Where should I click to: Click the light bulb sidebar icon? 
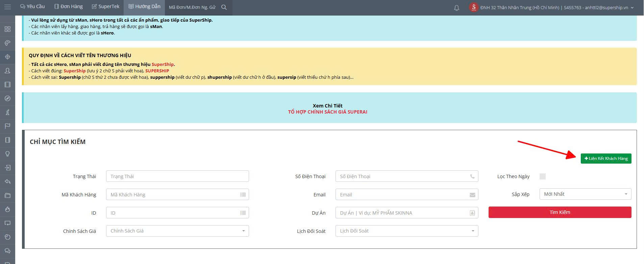pyautogui.click(x=7, y=154)
